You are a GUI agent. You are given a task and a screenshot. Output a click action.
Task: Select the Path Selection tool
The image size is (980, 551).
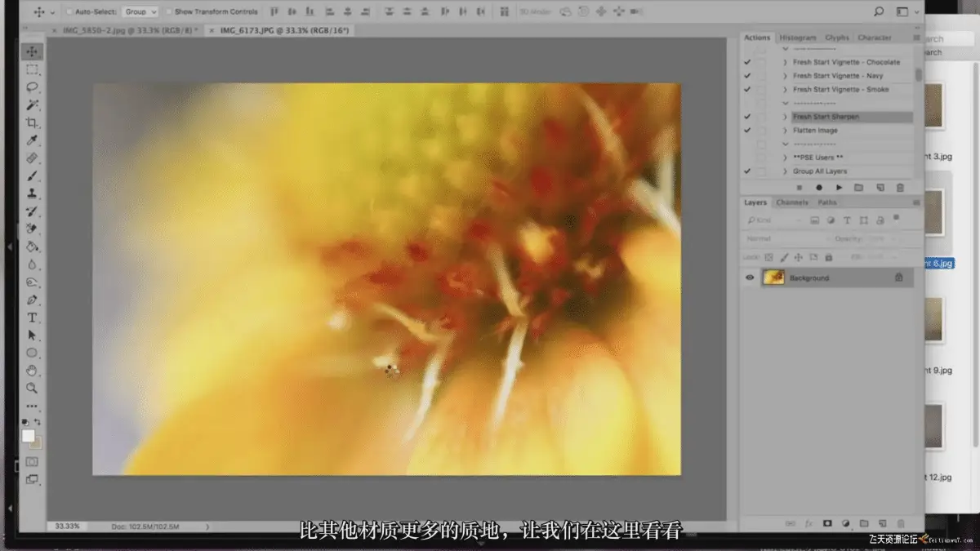pyautogui.click(x=33, y=335)
